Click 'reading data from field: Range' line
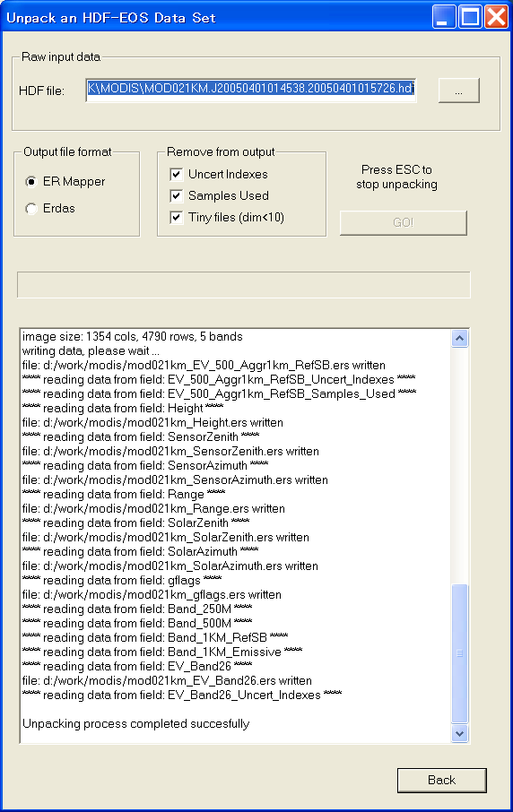The image size is (513, 812). click(124, 494)
